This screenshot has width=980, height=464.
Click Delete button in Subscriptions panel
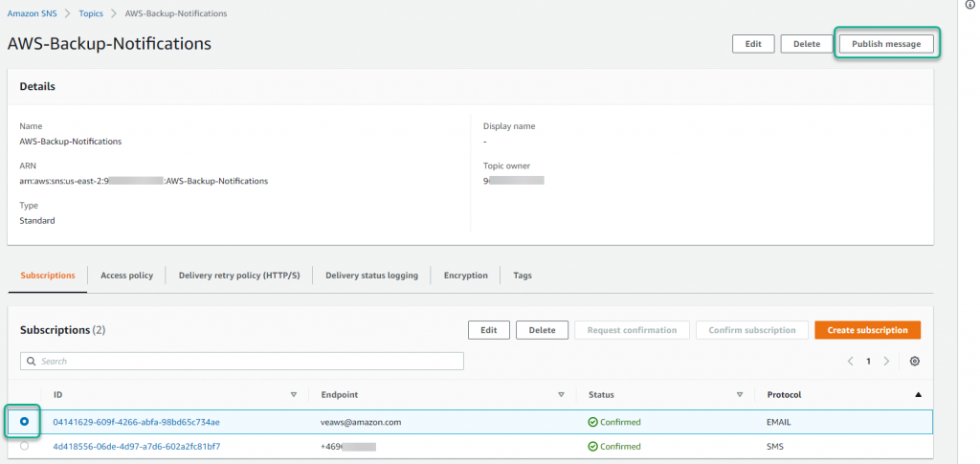click(542, 330)
